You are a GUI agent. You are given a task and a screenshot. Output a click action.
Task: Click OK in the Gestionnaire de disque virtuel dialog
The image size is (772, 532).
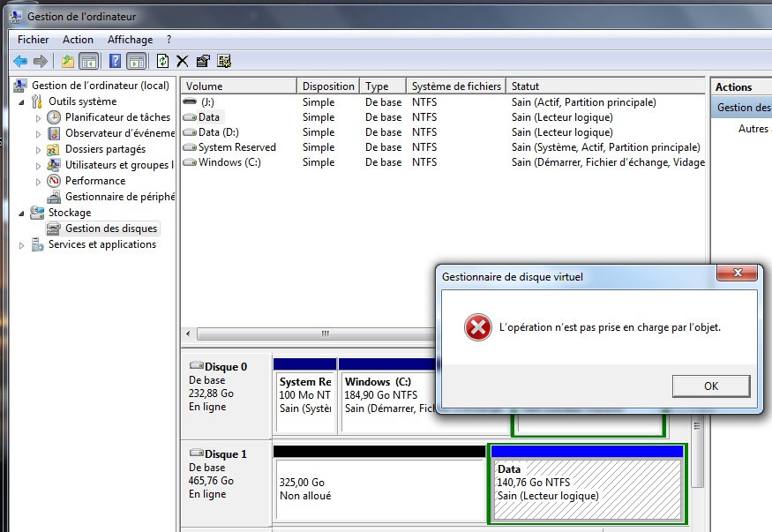click(x=711, y=386)
